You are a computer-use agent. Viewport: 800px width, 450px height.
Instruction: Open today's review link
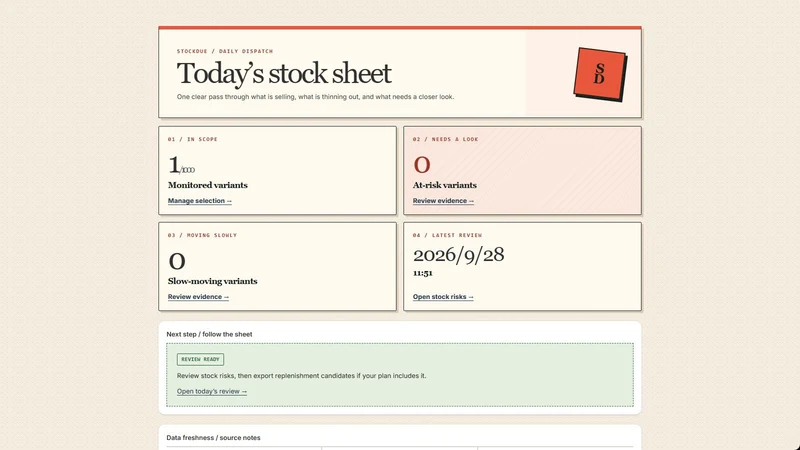click(212, 391)
